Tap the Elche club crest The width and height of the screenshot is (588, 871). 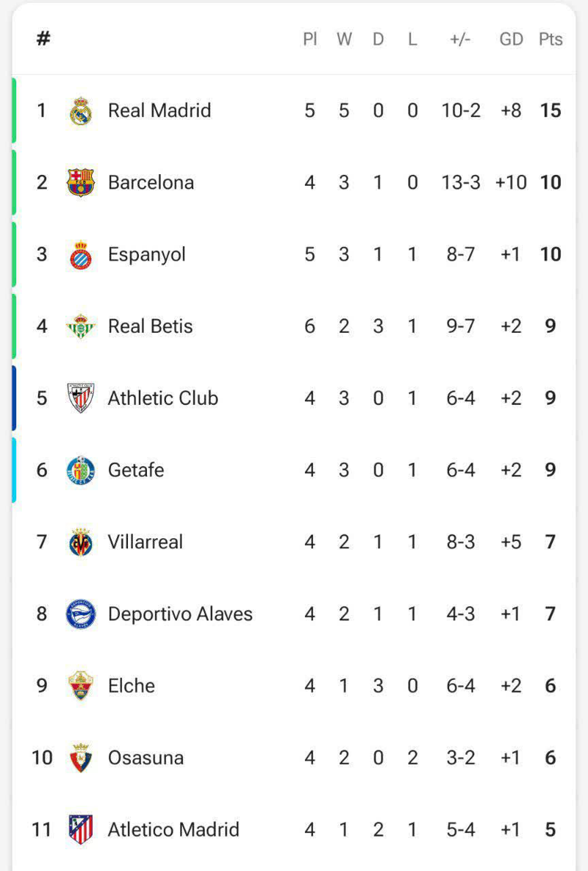coord(80,686)
